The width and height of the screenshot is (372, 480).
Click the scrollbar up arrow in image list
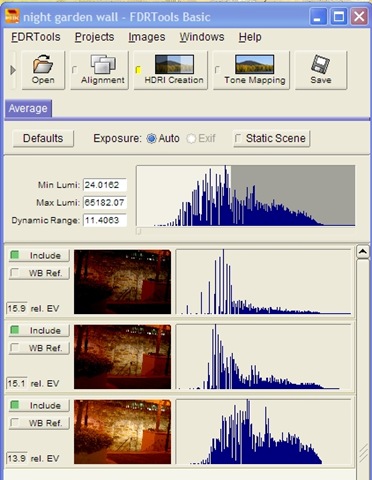click(x=363, y=252)
